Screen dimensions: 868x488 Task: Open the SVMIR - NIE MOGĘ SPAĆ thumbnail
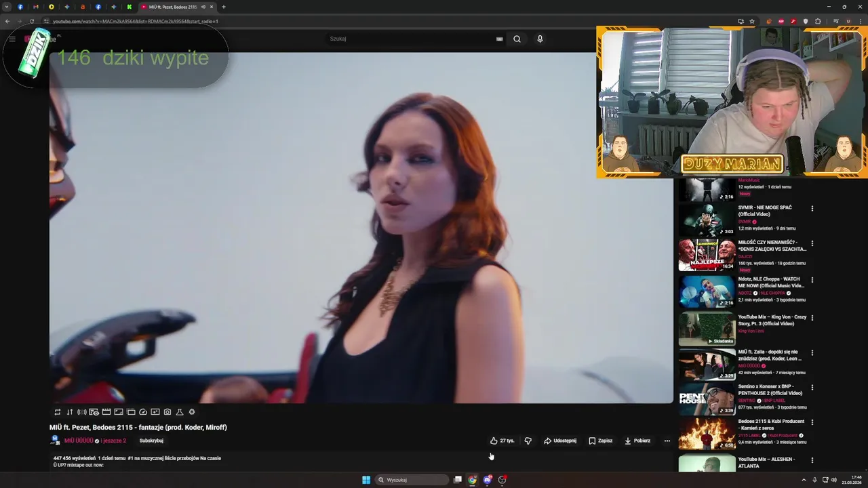point(707,220)
